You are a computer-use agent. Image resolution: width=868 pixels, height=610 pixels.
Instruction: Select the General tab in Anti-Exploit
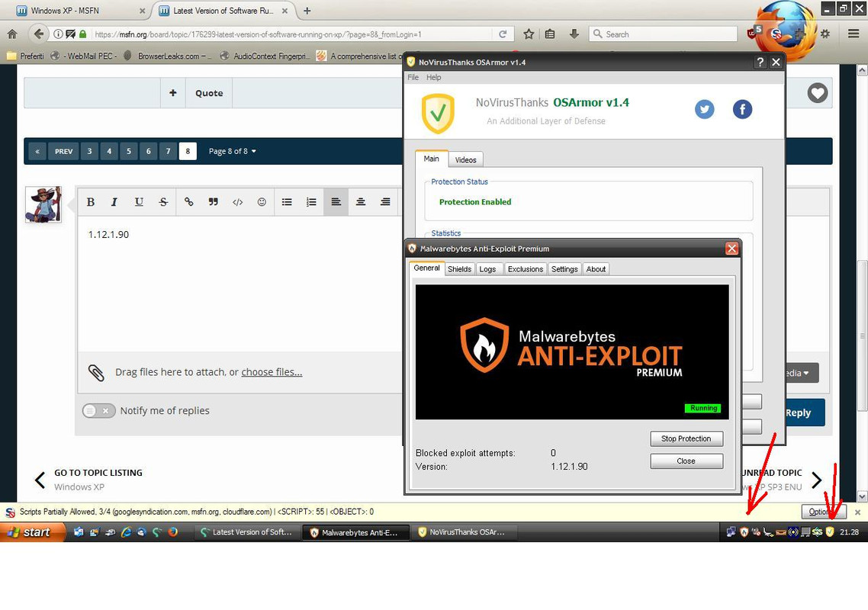click(426, 268)
